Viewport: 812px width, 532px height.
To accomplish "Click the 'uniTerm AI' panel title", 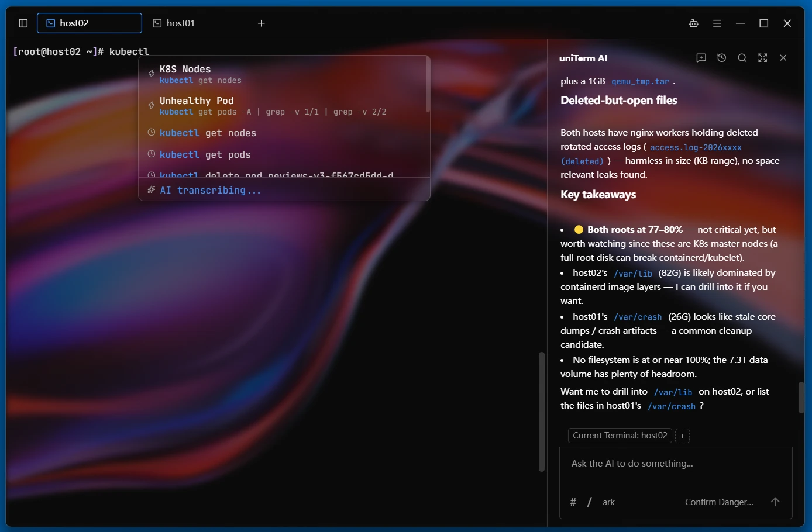I will [583, 58].
